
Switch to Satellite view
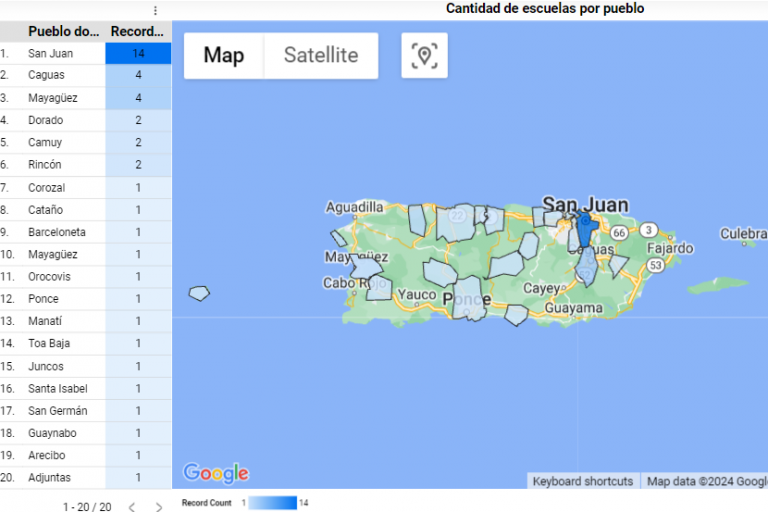coord(321,56)
